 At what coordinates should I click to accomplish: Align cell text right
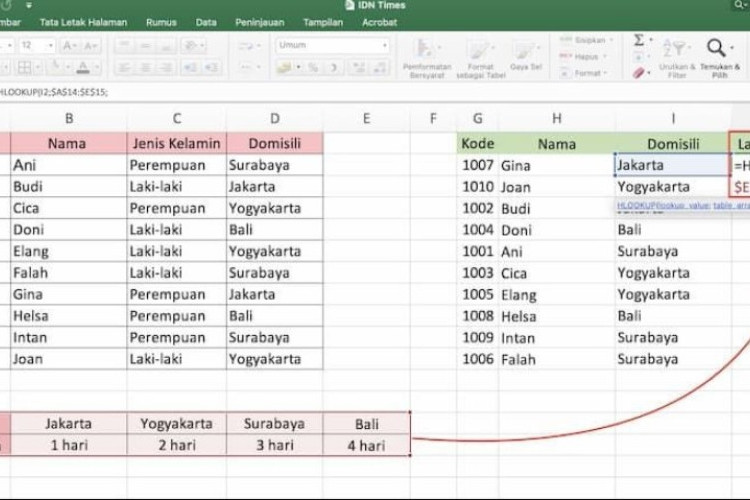point(166,67)
